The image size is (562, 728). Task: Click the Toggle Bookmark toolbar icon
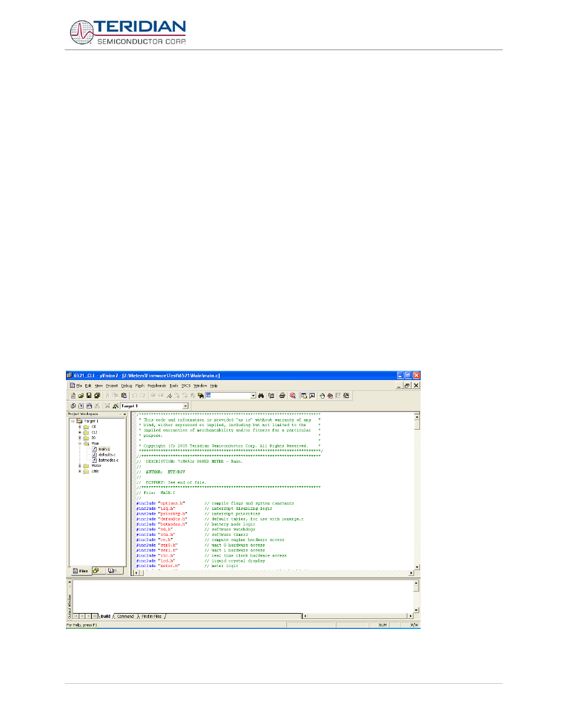(169, 396)
